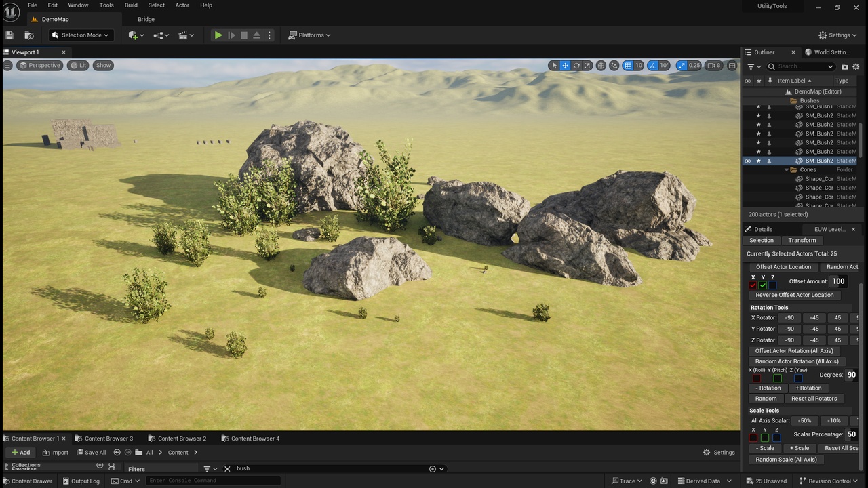Toggle Z (Yaw) rotation checkbox
Image resolution: width=868 pixels, height=488 pixels.
pyautogui.click(x=799, y=378)
